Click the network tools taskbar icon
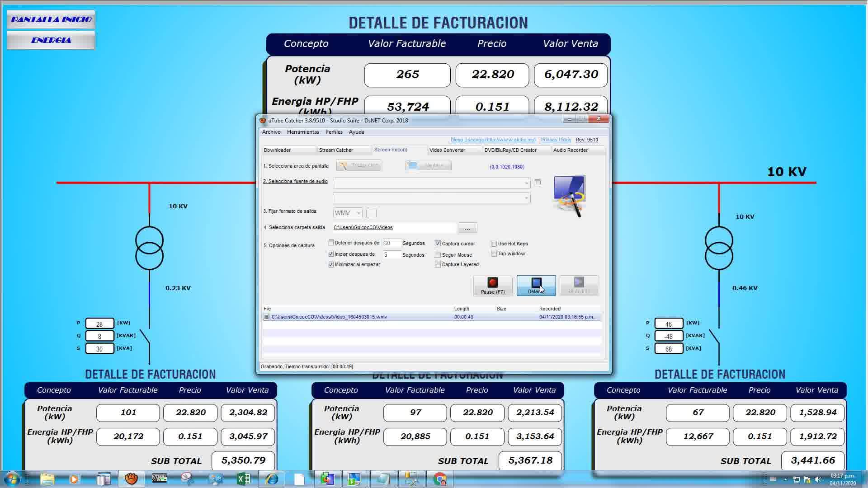 [x=412, y=479]
